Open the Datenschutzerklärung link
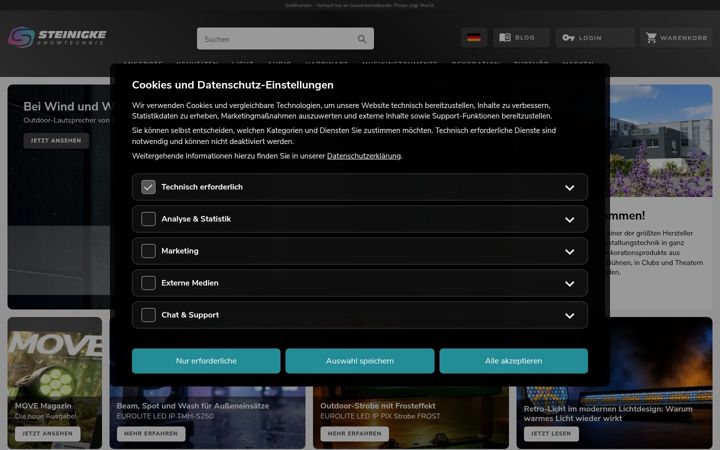 (364, 156)
